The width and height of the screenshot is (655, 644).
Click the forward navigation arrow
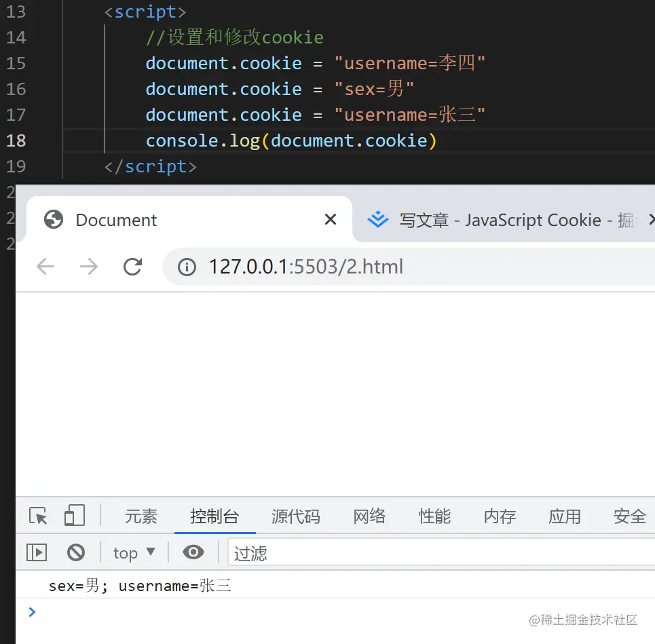pos(88,266)
